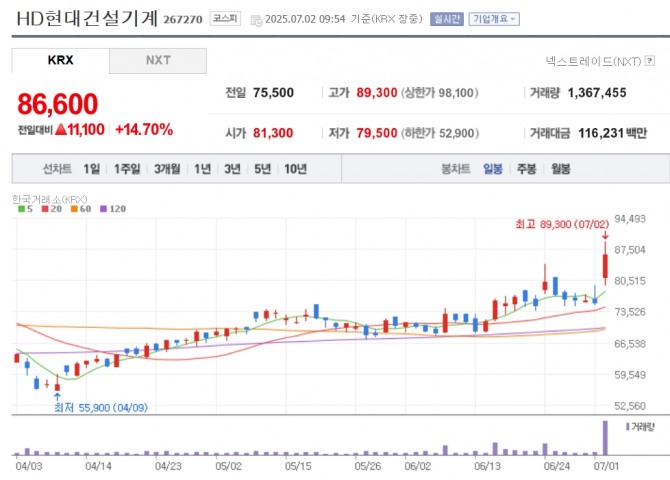This screenshot has width=670, height=480.
Task: Click the 넥스트레이드(NXT) label
Action: click(x=594, y=61)
